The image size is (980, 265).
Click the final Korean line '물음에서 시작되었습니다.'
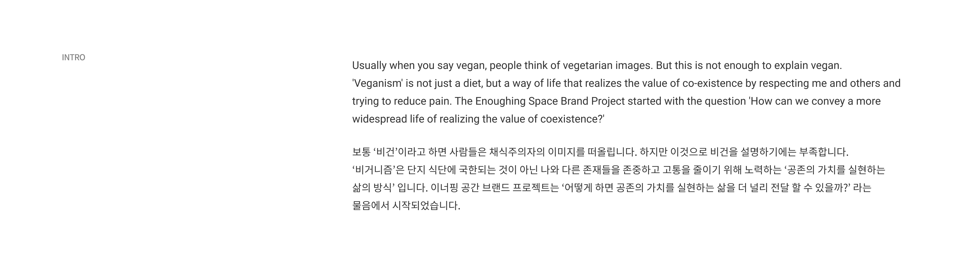point(406,206)
